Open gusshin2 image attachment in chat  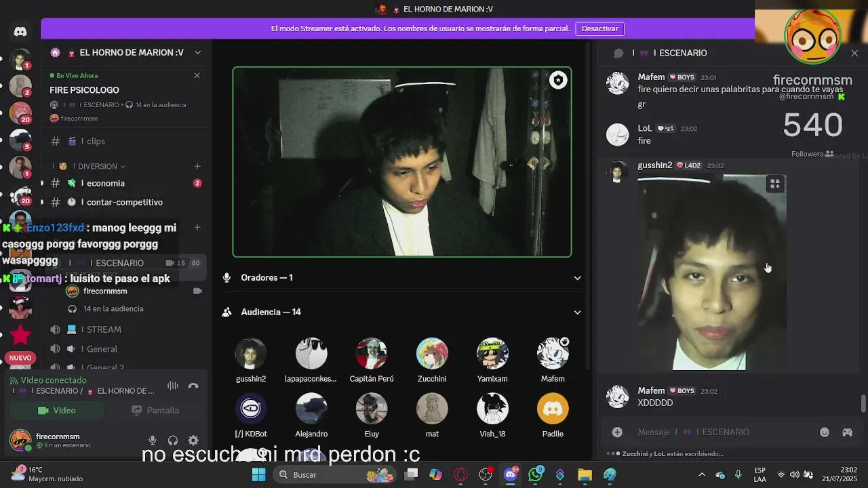click(x=712, y=272)
